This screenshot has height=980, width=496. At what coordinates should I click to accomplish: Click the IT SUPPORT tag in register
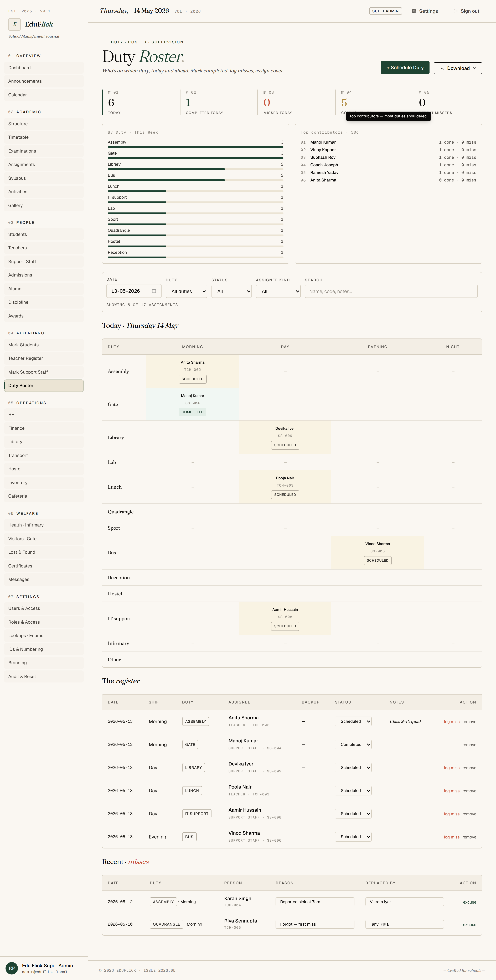pos(197,814)
